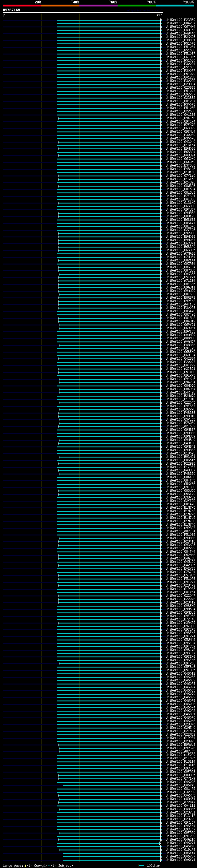This screenshot has height=868, width=197.
Task: Open hit UniRef100_Q84V87
Action: click(180, 23)
